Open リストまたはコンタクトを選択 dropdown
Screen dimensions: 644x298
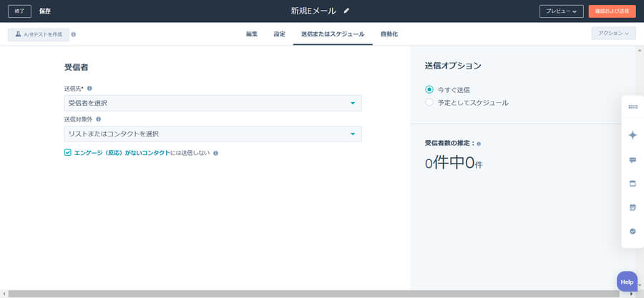[x=213, y=134]
